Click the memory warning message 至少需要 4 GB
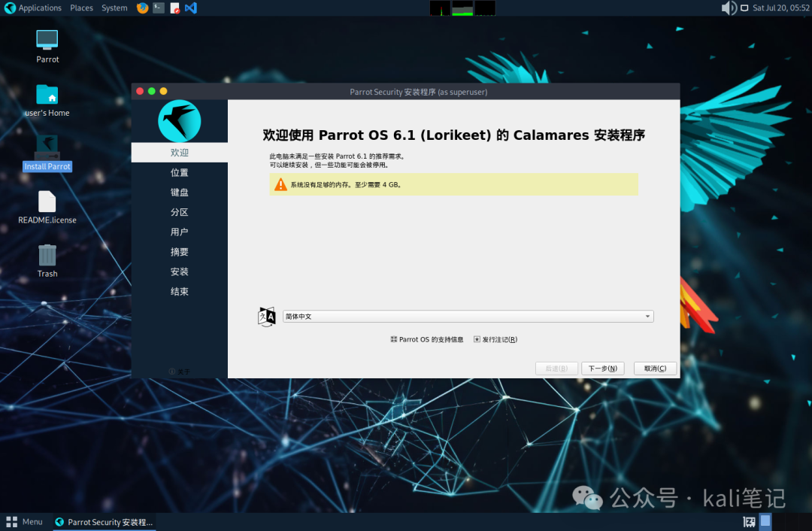Screen dimensions: 812x531 [453, 184]
